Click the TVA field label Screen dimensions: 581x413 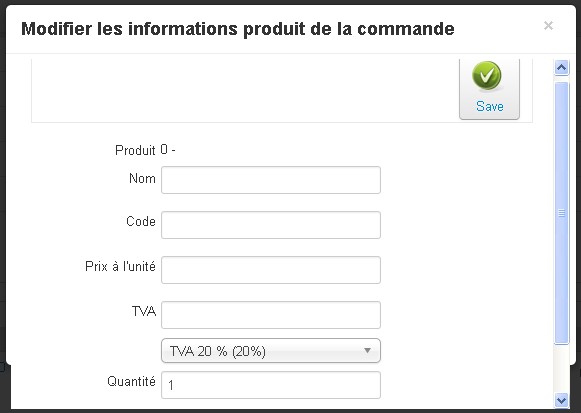pyautogui.click(x=144, y=311)
